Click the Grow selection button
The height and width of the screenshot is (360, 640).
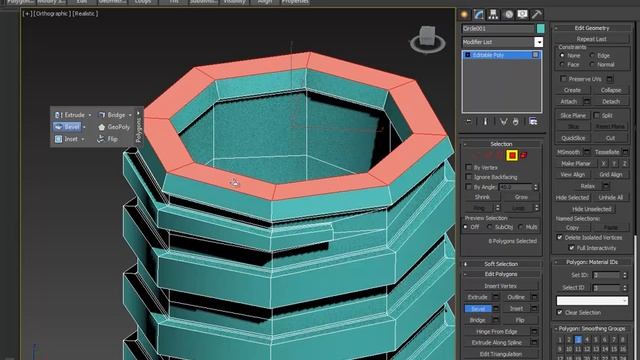click(x=521, y=197)
